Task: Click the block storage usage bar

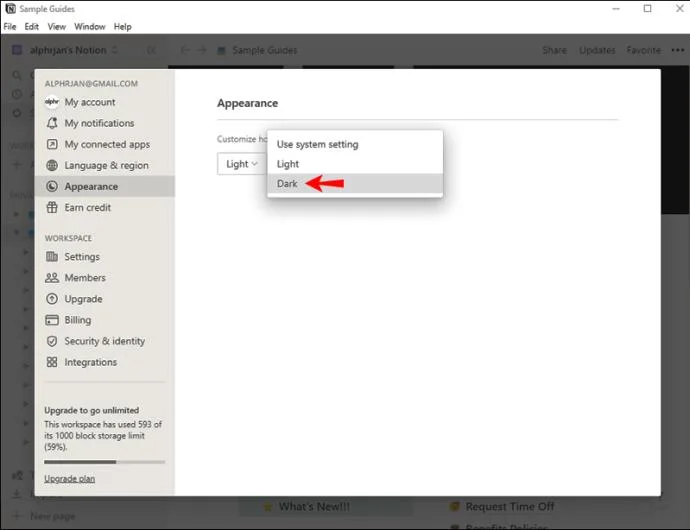Action: (x=104, y=462)
